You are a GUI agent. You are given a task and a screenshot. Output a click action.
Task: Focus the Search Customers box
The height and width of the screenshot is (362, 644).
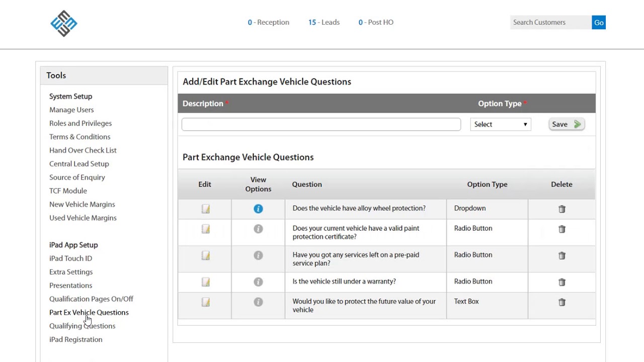[550, 23]
